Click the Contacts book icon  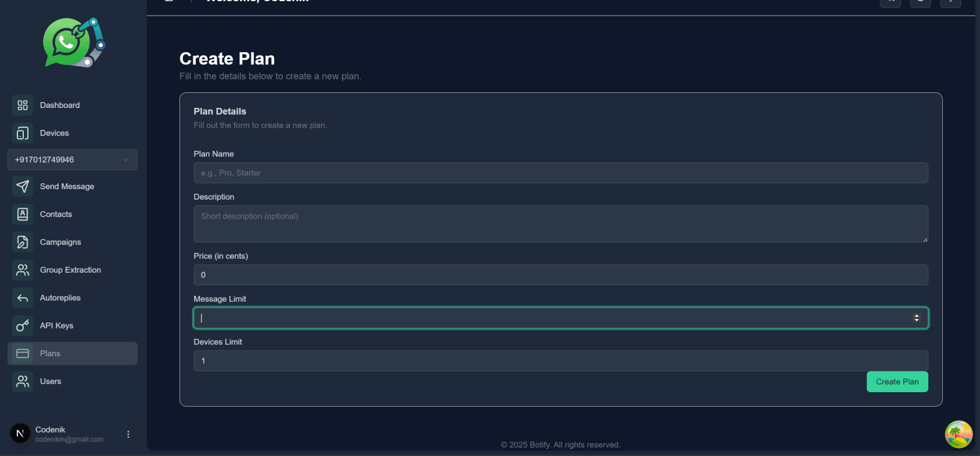(x=23, y=214)
